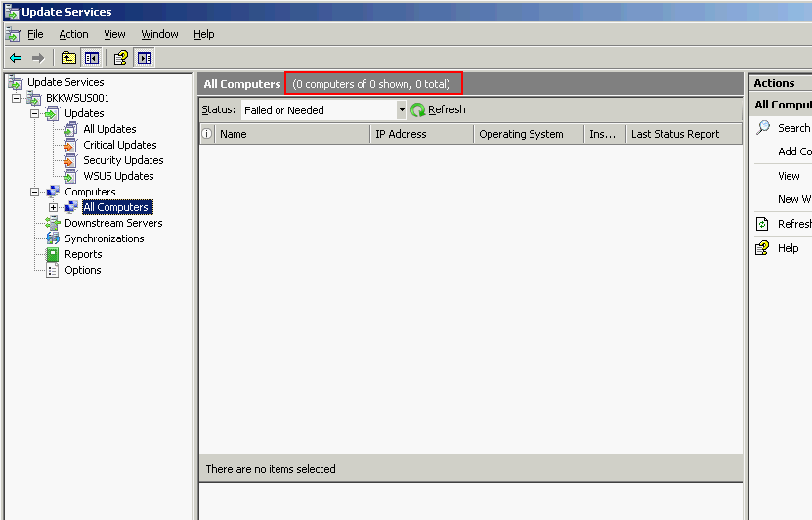Click the Synchronizations icon in tree
Viewport: 812px width, 520px height.
(53, 238)
